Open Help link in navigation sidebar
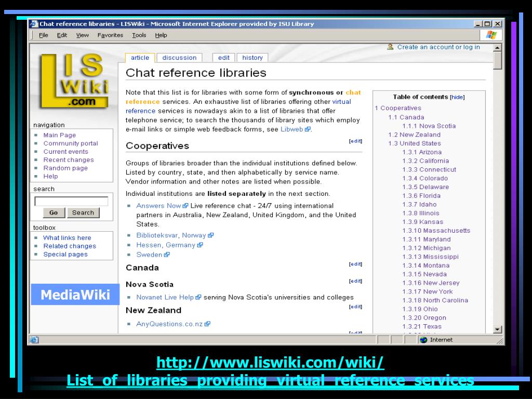Image resolution: width=532 pixels, height=399 pixels. (50, 177)
